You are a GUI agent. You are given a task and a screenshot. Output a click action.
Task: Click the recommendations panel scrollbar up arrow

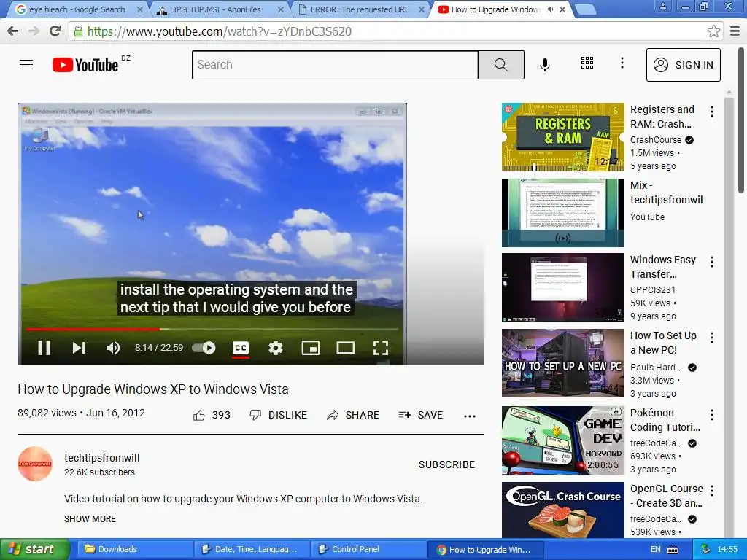729,93
